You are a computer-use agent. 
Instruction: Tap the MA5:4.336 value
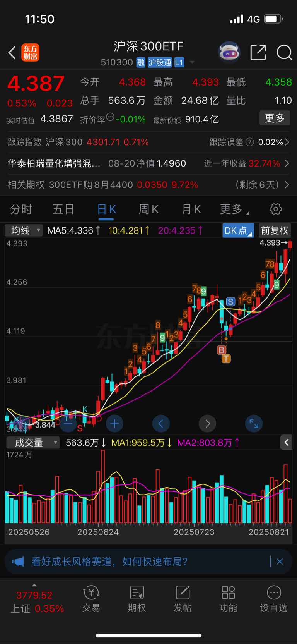74,231
